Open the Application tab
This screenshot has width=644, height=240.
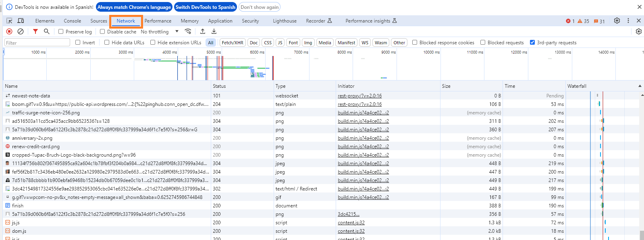tap(220, 21)
